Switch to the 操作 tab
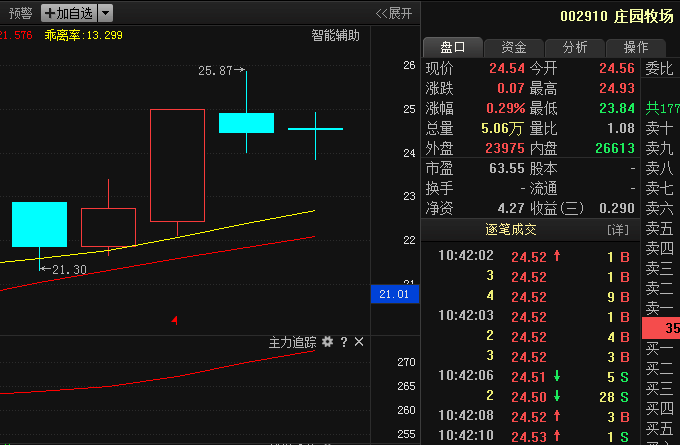 636,47
